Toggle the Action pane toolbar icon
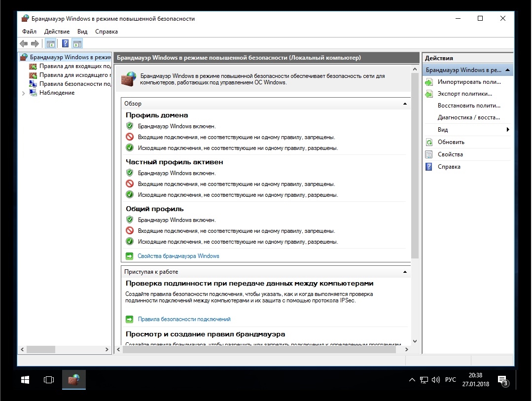The image size is (532, 401). [77, 43]
